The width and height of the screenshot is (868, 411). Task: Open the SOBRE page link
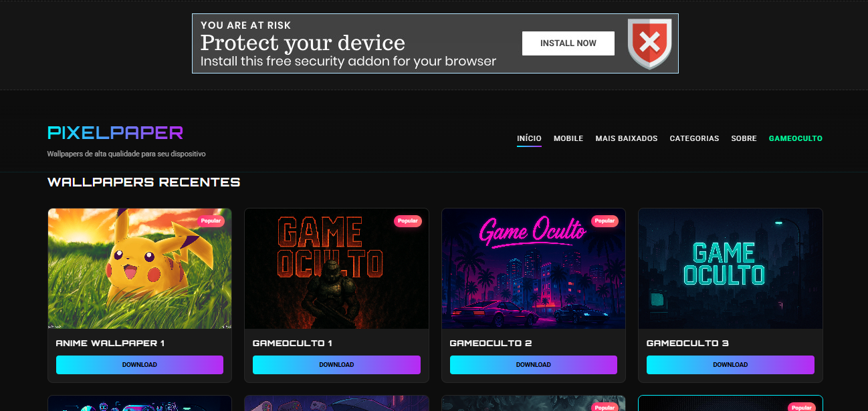(744, 138)
